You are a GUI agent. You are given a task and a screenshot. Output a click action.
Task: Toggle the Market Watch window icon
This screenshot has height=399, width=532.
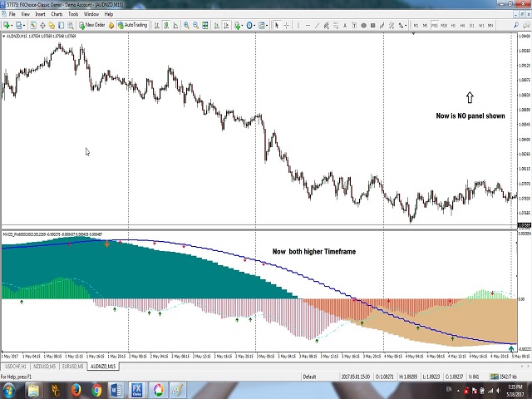33,25
